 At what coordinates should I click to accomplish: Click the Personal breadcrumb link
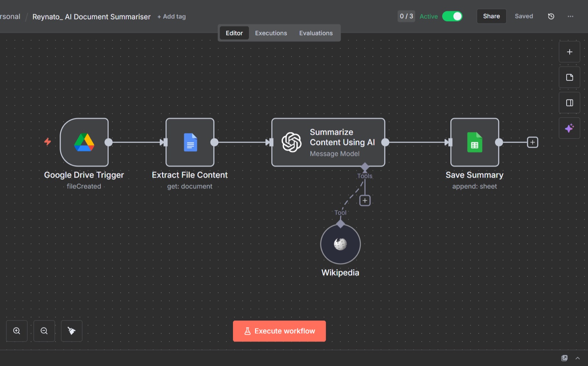[10, 17]
